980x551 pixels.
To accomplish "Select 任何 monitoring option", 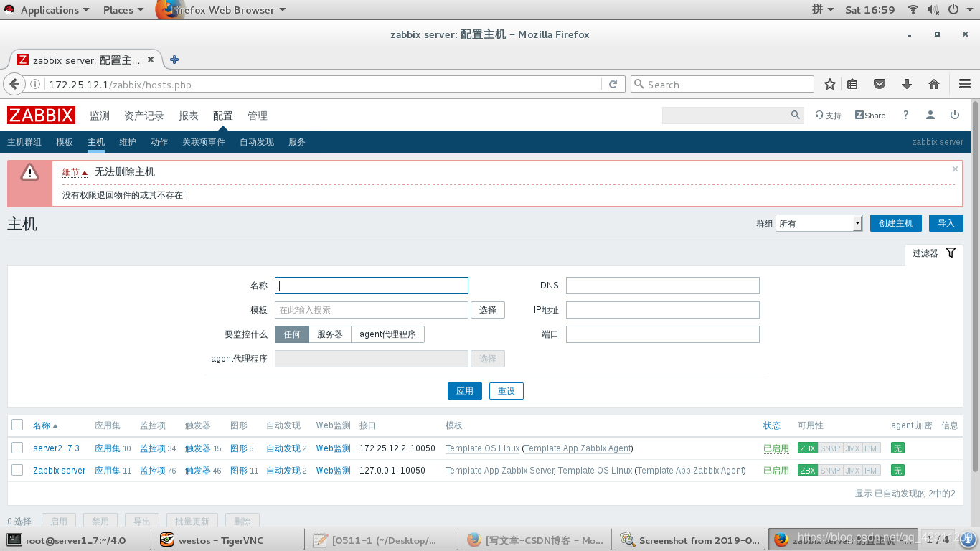I will (x=292, y=334).
